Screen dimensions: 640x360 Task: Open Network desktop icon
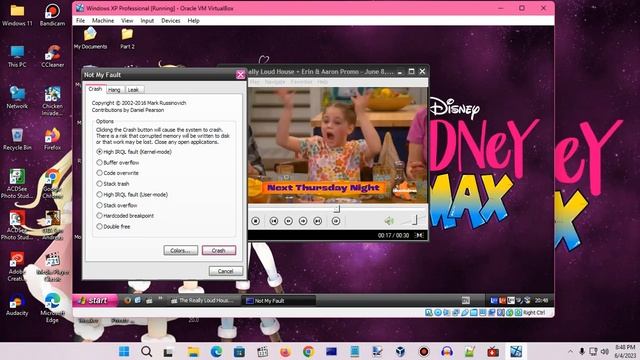tap(17, 98)
